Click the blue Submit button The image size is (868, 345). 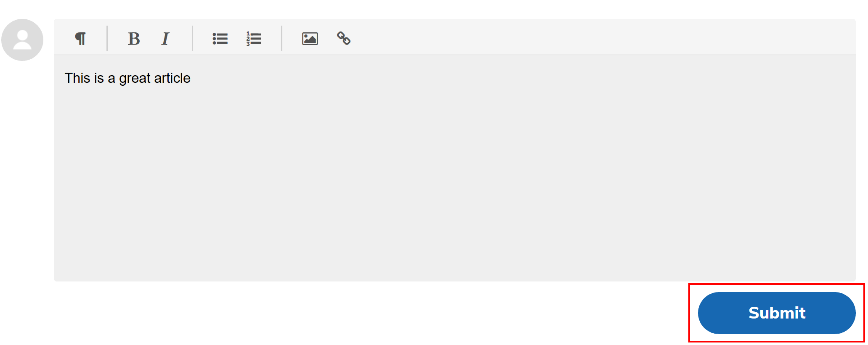tap(777, 313)
